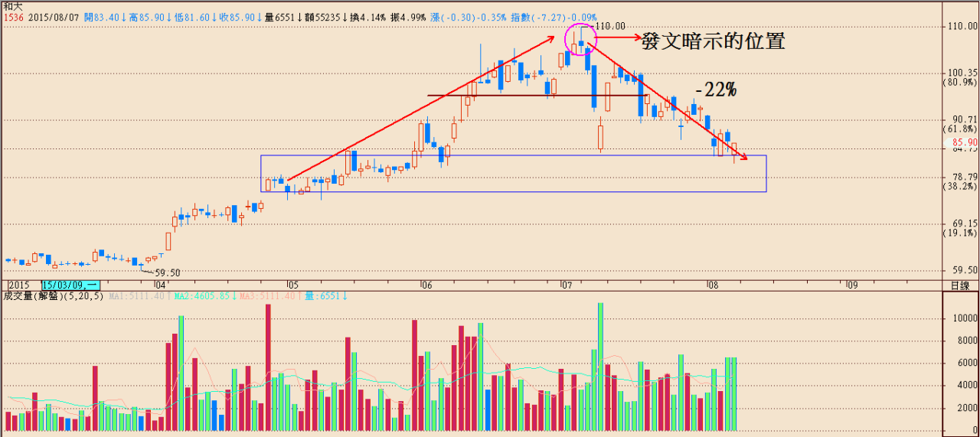Click the 和大 stock name title

(x=13, y=5)
